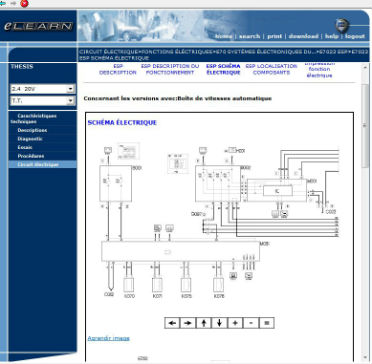This screenshot has width=372, height=364.
Task: Pan the schematic left with the arrow button
Action: (172, 323)
